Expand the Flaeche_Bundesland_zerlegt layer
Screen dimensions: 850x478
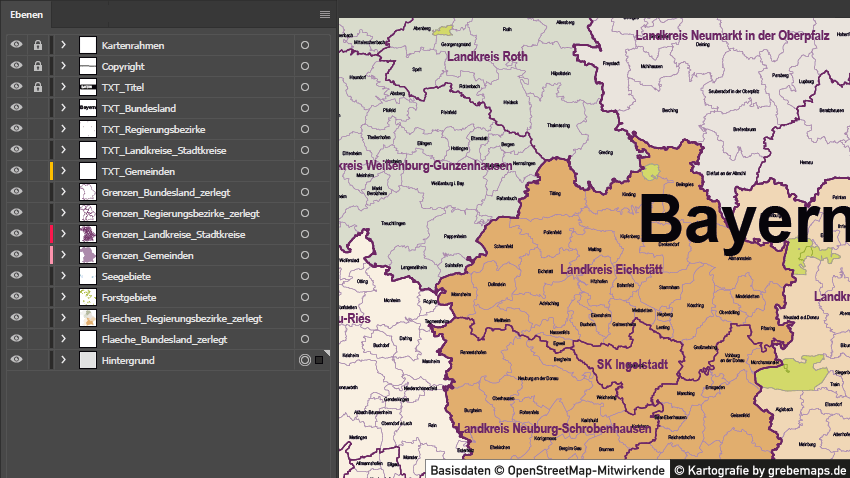pyautogui.click(x=63, y=340)
